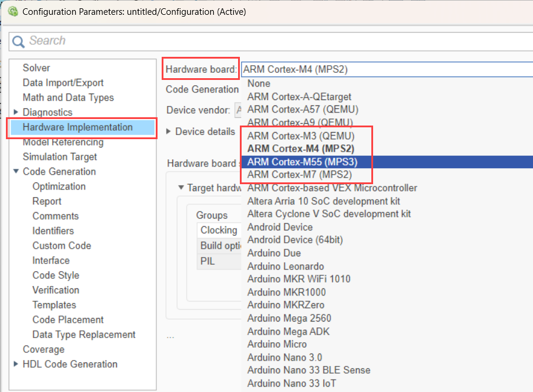Screen dimensions: 533x392
Task: Collapse the Code Generation tree node
Action: pos(16,172)
